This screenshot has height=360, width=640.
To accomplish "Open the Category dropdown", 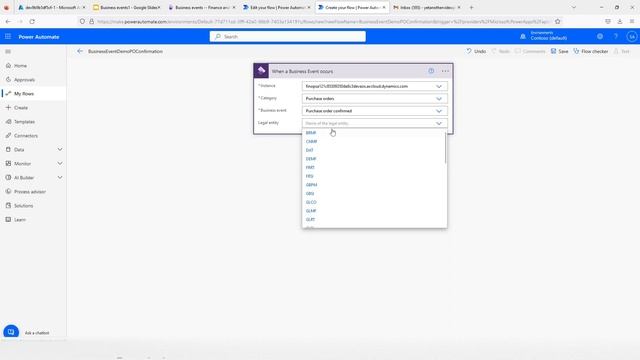I will [374, 99].
